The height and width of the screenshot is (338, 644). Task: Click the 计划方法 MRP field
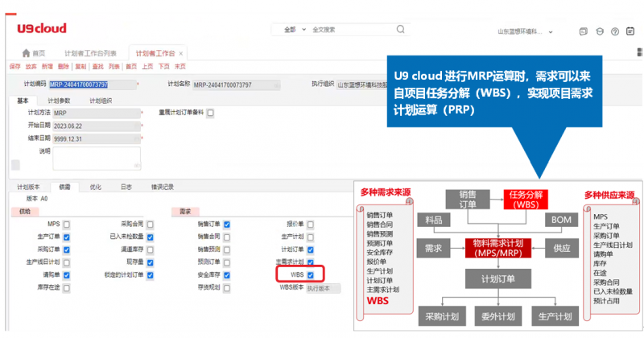97,113
